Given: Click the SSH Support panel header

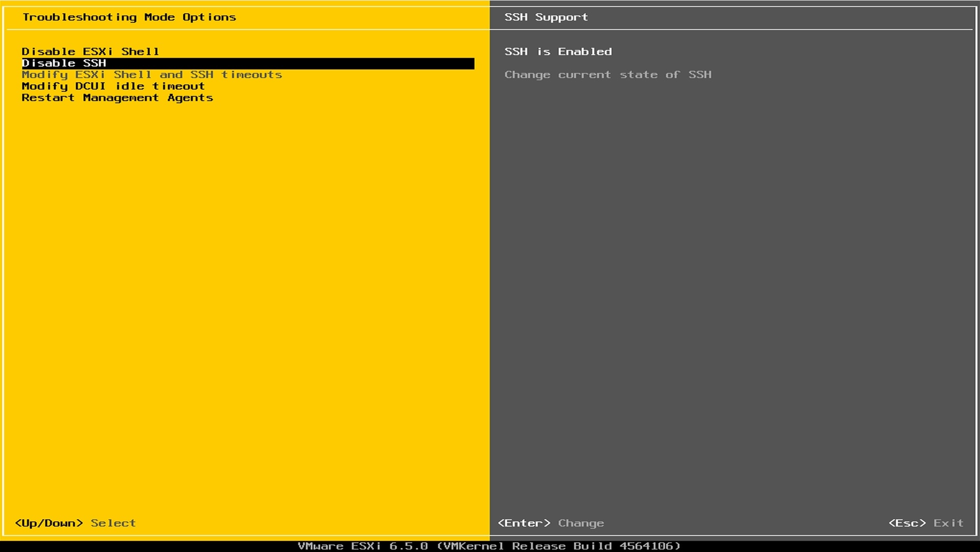Looking at the screenshot, I should (546, 17).
